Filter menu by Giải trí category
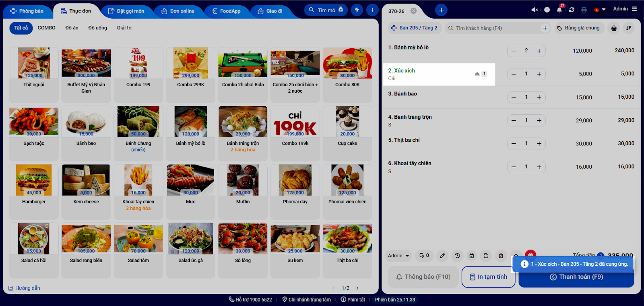The height and width of the screenshot is (306, 644). click(124, 28)
